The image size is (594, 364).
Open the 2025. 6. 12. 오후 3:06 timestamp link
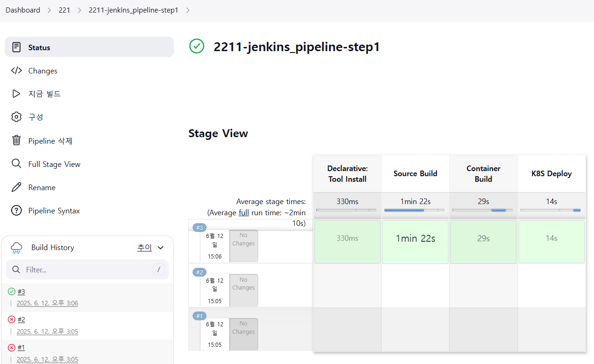[x=47, y=303]
